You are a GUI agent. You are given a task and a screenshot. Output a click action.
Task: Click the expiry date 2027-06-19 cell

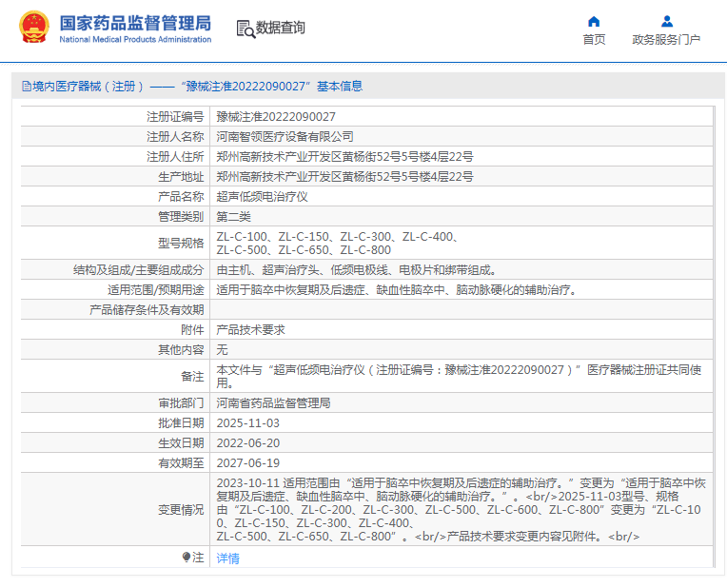247,463
